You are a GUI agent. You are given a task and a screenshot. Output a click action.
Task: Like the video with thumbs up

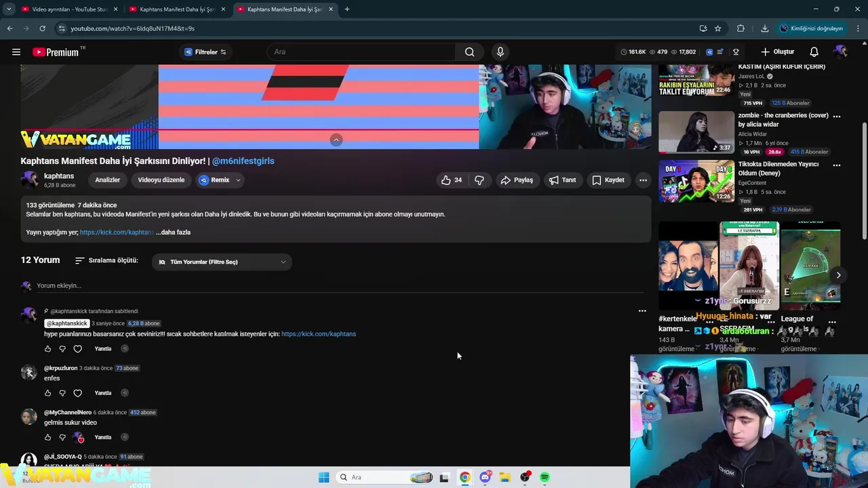[x=452, y=180]
